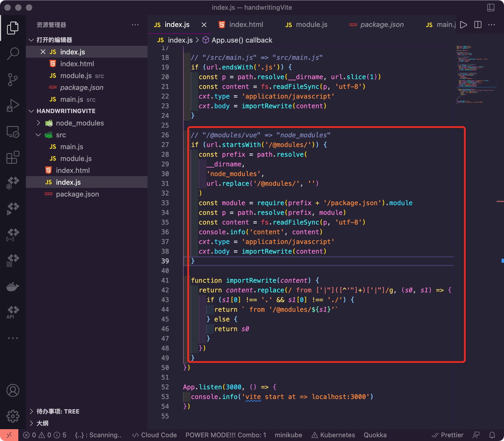Close index.js in open editors list
The image size is (504, 441).
(x=43, y=52)
